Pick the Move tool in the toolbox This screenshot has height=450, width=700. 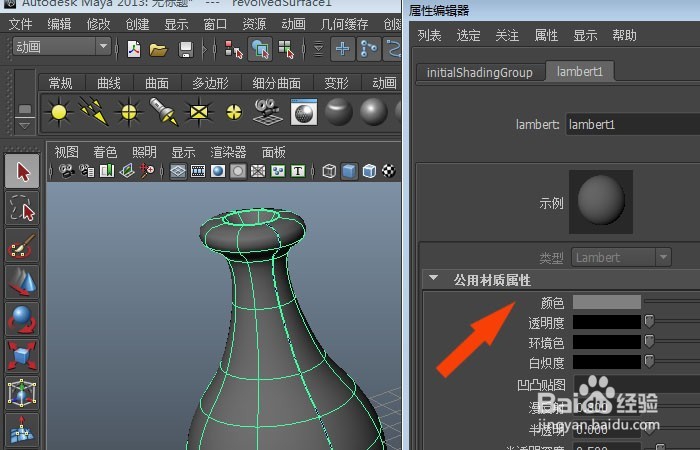[x=22, y=283]
